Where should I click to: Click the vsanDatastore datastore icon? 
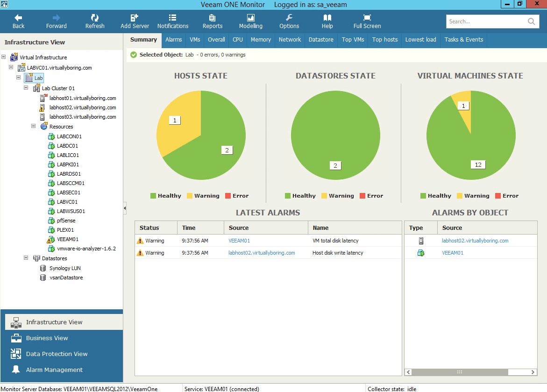43,278
